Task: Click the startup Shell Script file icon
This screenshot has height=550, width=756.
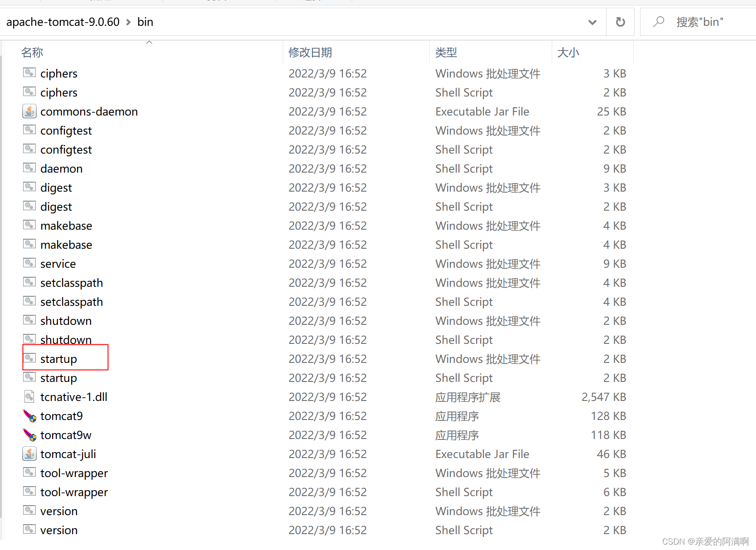Action: coord(29,377)
